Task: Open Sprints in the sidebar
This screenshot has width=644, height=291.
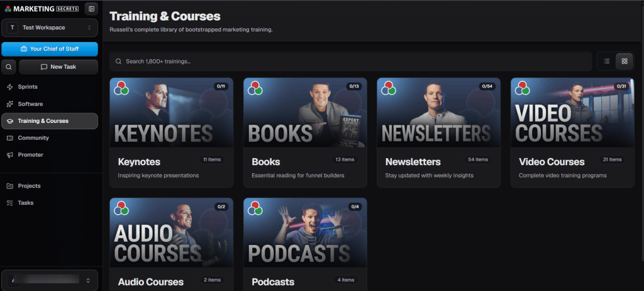Action: [x=50, y=87]
